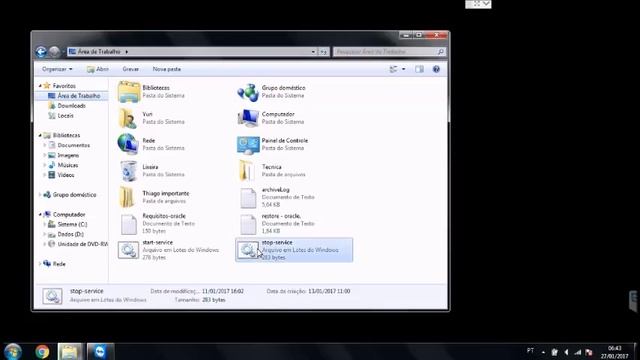This screenshot has height=360, width=640.
Task: Click the search magnifier icon
Action: 440,52
